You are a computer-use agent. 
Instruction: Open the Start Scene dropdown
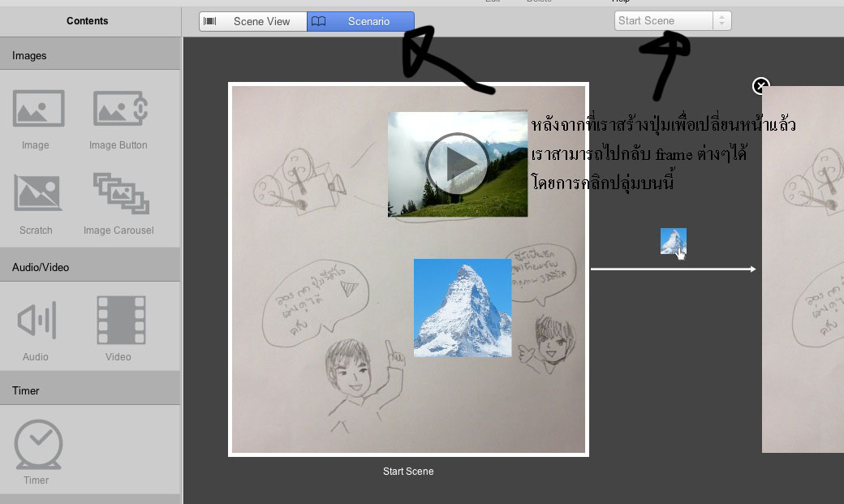point(672,21)
